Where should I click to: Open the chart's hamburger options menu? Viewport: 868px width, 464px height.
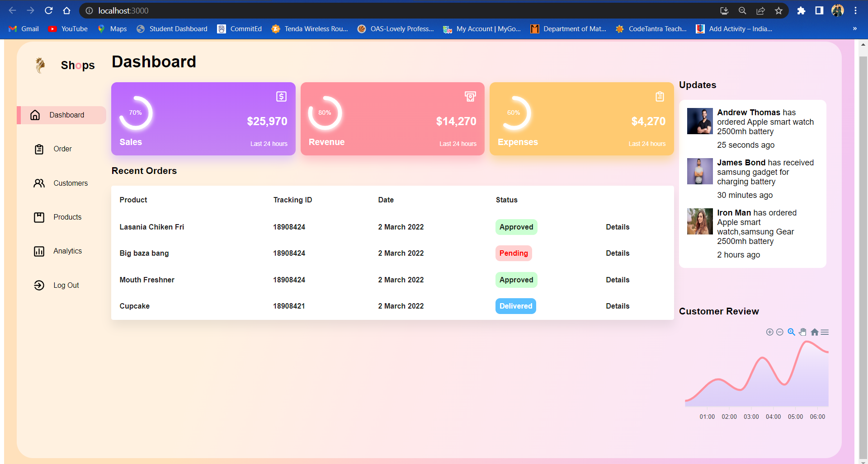tap(825, 332)
